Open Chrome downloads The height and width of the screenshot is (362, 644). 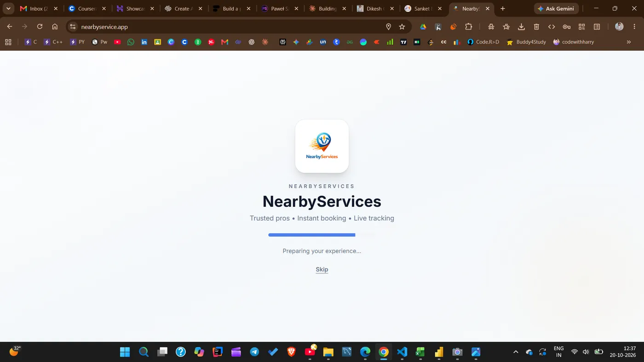[x=521, y=27]
